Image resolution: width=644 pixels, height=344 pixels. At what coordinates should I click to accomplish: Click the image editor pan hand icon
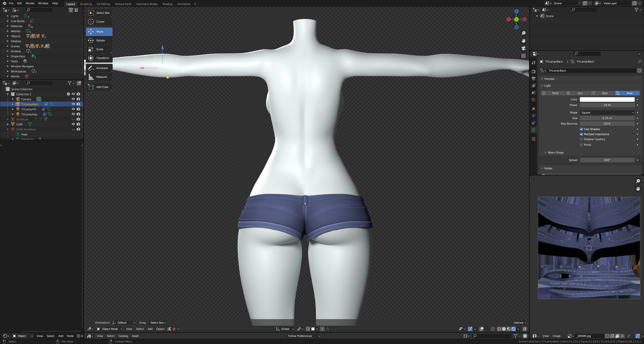tap(638, 189)
